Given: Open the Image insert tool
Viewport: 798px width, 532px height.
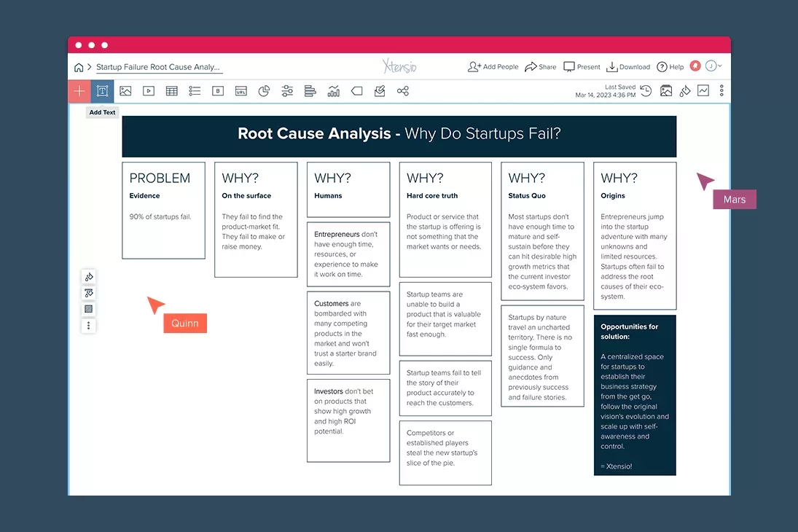Looking at the screenshot, I should click(x=125, y=90).
